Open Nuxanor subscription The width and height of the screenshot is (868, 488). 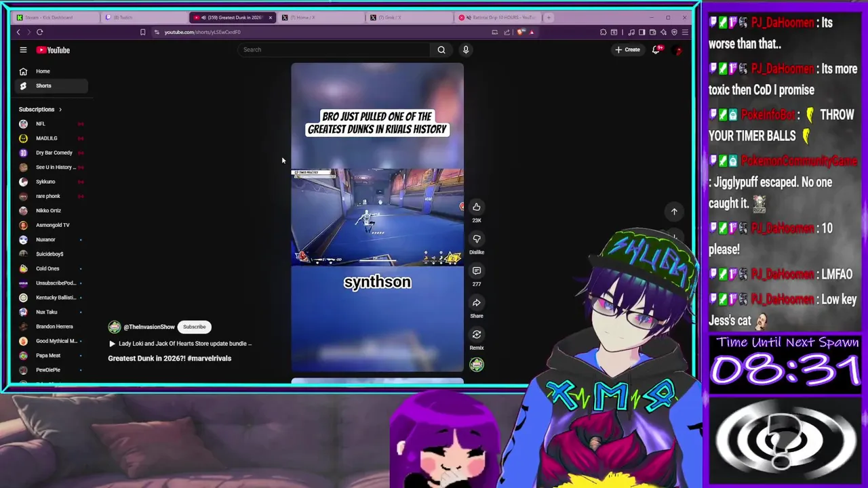pyautogui.click(x=51, y=239)
